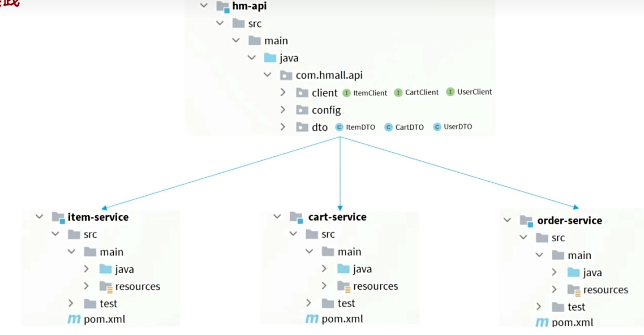
Task: Click the UserDTO class icon
Action: pyautogui.click(x=437, y=127)
